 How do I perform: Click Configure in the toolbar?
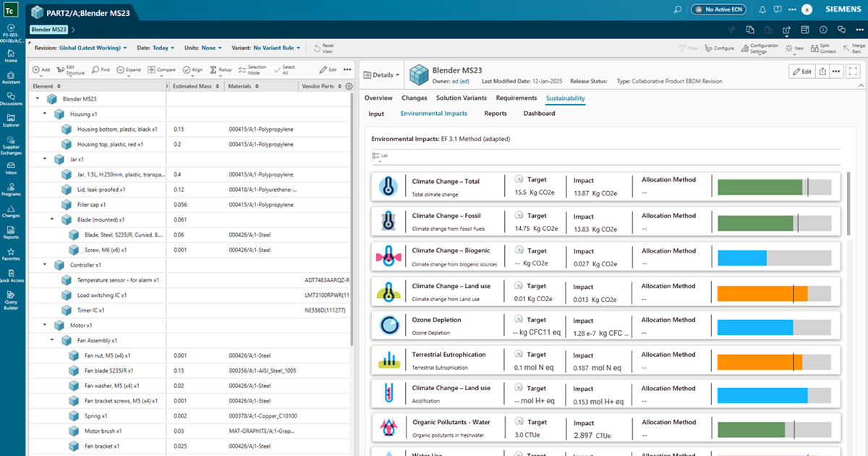718,48
